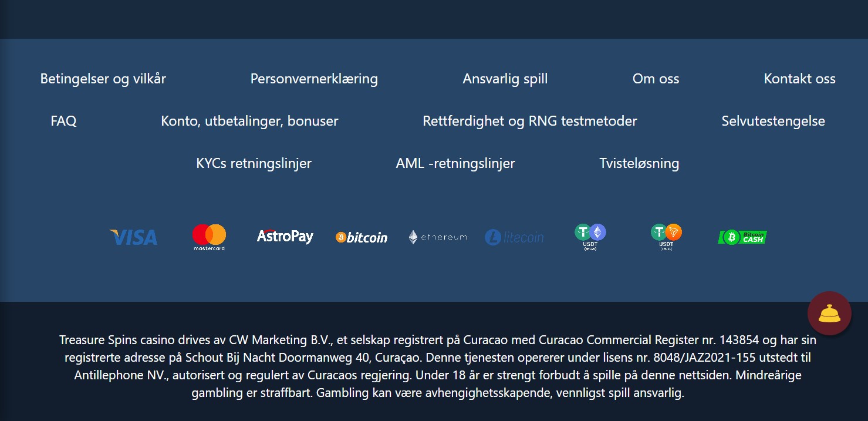The image size is (868, 421).
Task: Open Betingelser og vilkår page
Action: 103,79
